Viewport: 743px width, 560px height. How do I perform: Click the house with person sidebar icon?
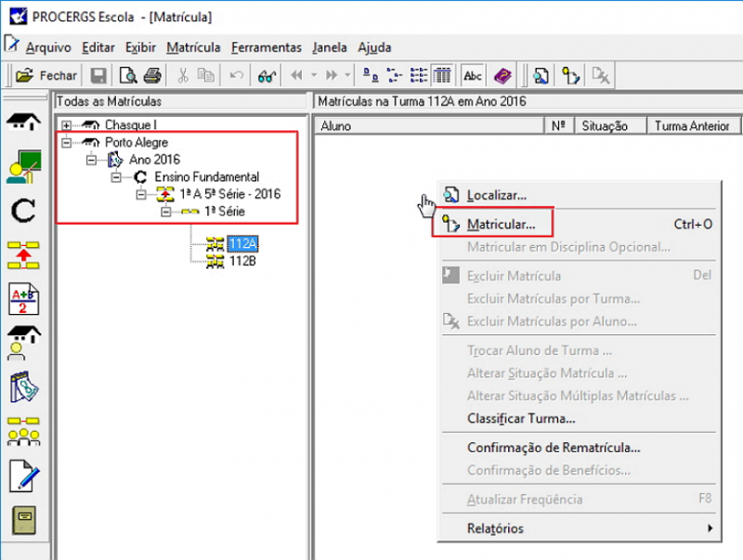click(24, 343)
